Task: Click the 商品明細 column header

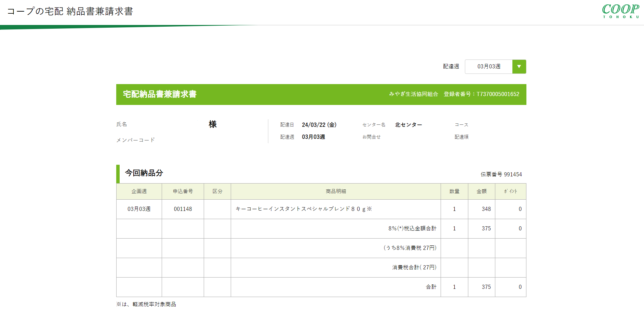Action: point(336,191)
